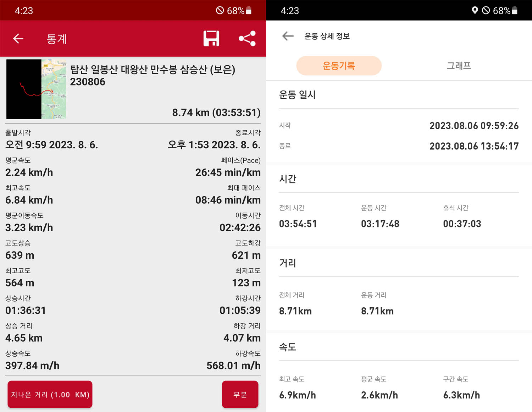Screen dimensions: 532x412
Task: Tap the 시간 section heading
Action: pos(288,179)
